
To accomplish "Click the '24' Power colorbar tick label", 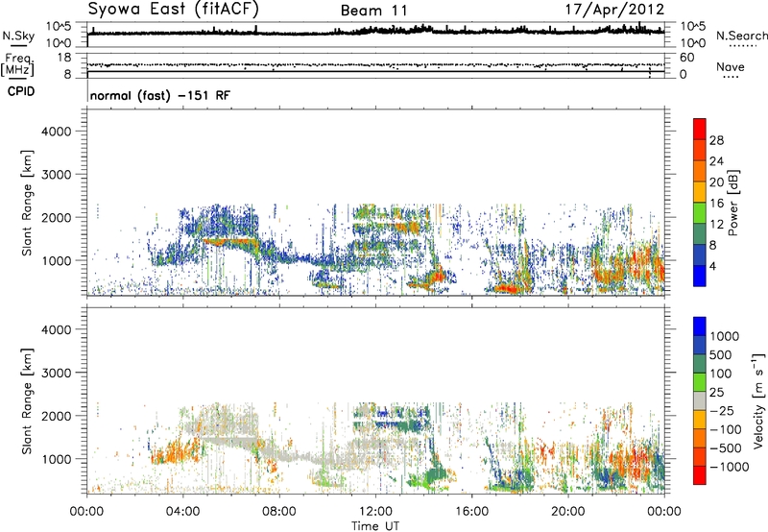I will (716, 161).
